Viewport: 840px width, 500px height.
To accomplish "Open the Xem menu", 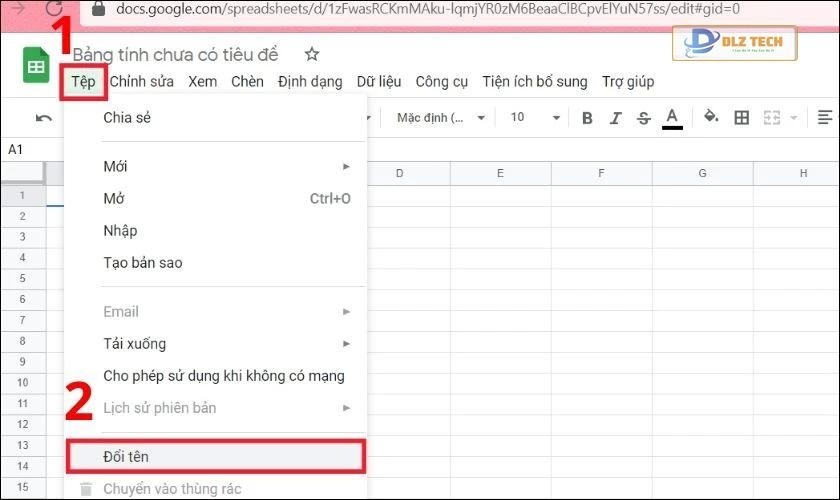I will [x=202, y=81].
